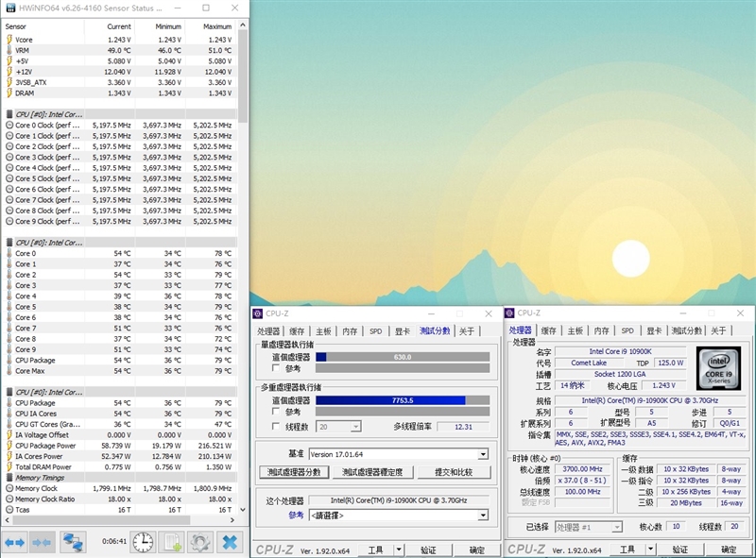Open HWiNFO sensor settings gear icon
The height and width of the screenshot is (558, 756).
pos(199,542)
